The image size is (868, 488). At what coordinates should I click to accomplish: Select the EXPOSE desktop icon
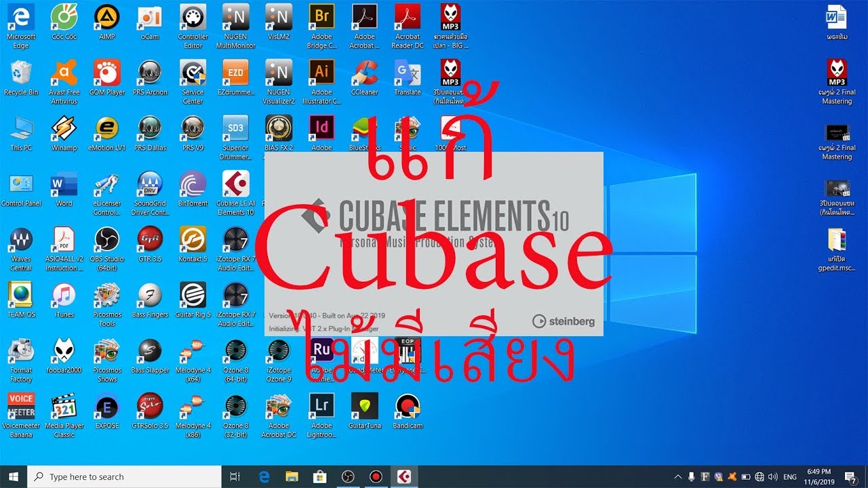(106, 410)
